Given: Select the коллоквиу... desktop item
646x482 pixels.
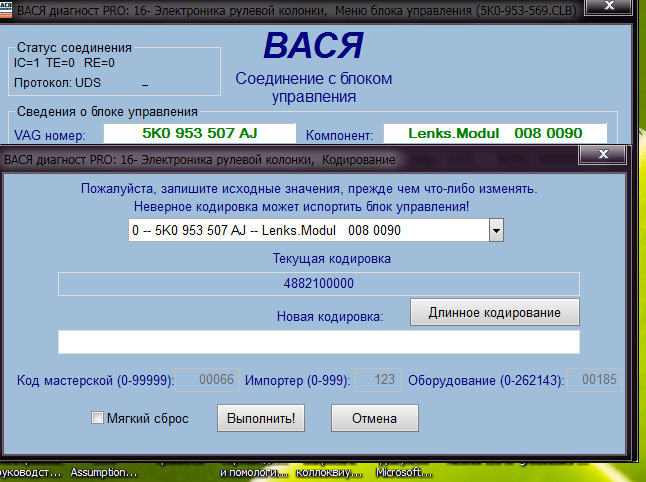Looking at the screenshot, I should coord(329,472).
